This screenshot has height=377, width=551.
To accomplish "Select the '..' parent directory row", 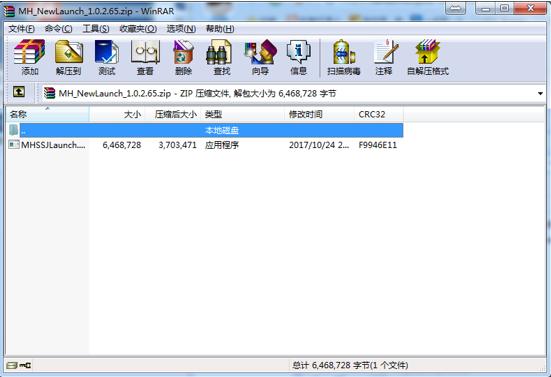I will point(205,130).
